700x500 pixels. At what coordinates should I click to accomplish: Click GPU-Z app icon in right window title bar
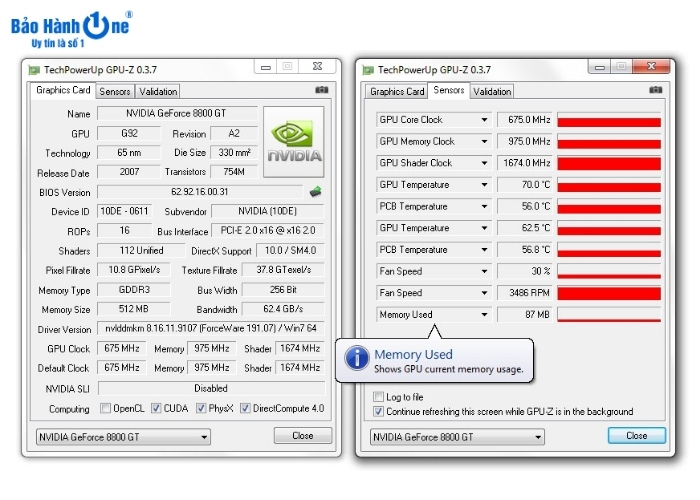pyautogui.click(x=368, y=70)
